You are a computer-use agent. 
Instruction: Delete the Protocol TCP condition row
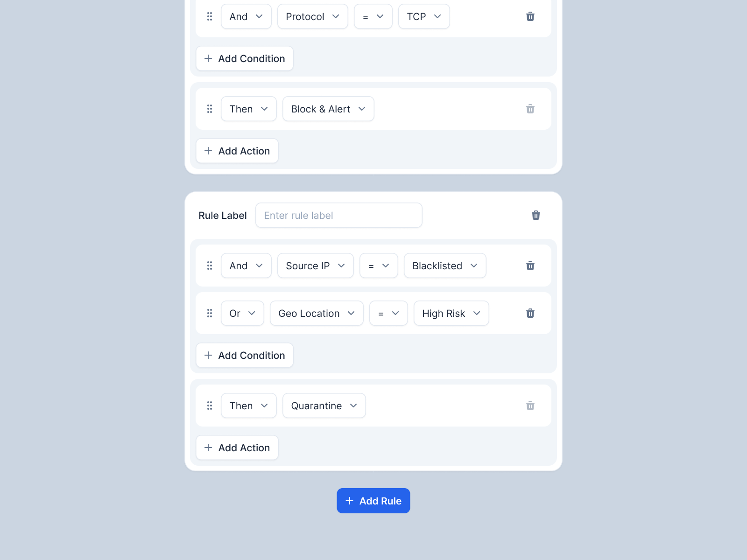pyautogui.click(x=530, y=17)
